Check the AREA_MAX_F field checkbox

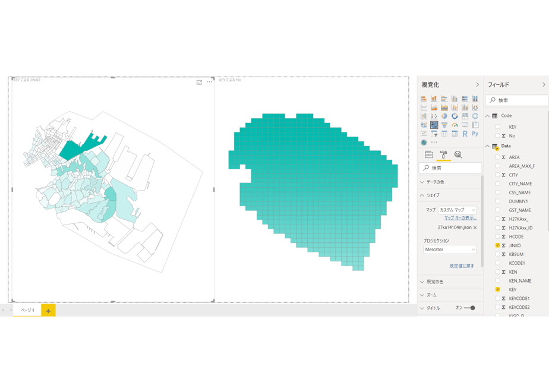(x=497, y=166)
